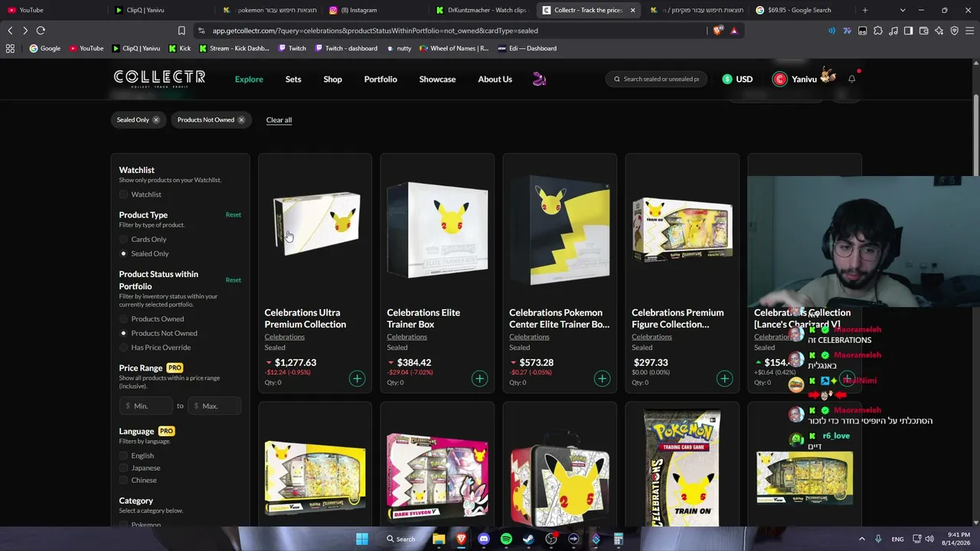The width and height of the screenshot is (980, 551).
Task: Go back to the previous page
Action: pyautogui.click(x=10, y=31)
